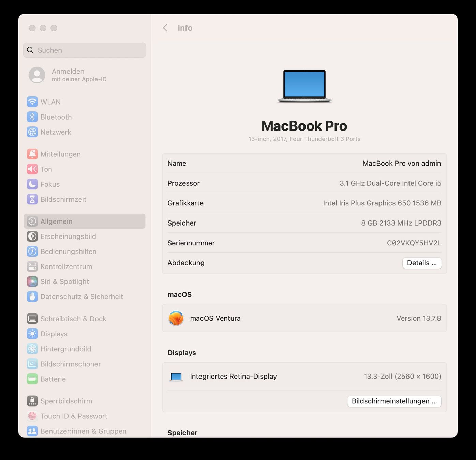Open Bildschirmeinstellungen button
Viewport: 476px width, 460px height.
click(x=394, y=401)
